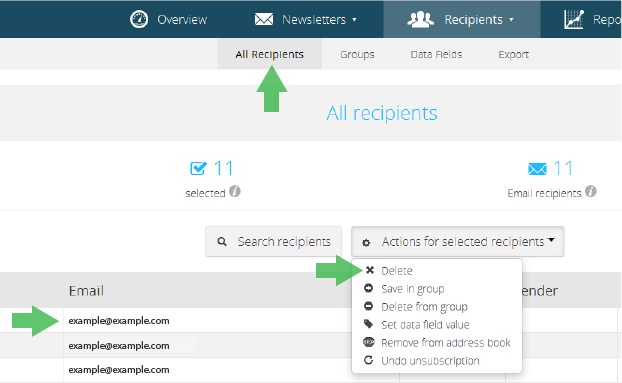Open the Export tab
The width and height of the screenshot is (622, 383).
pos(514,54)
